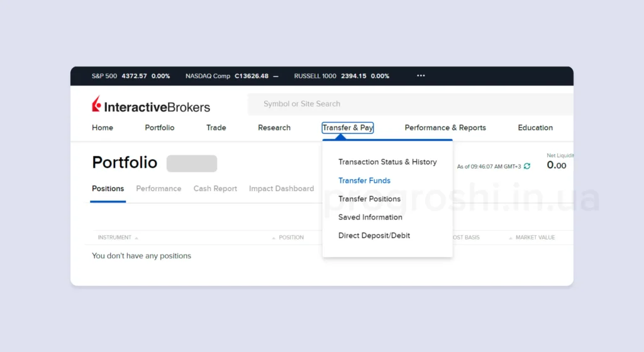Image resolution: width=644 pixels, height=352 pixels.
Task: Choose Transfer Funds from the dropdown
Action: [x=364, y=180]
